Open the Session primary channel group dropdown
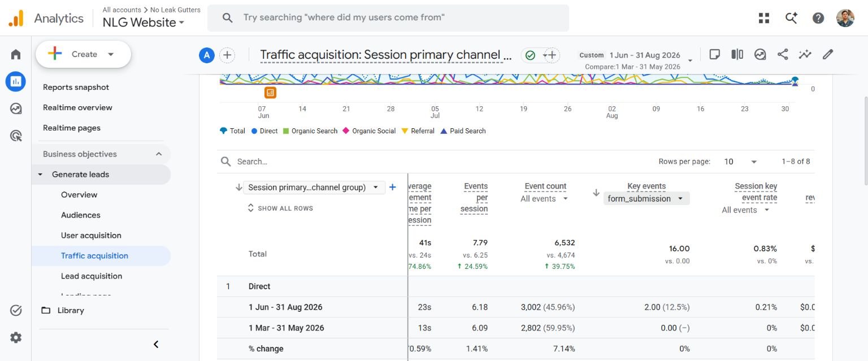 point(314,188)
